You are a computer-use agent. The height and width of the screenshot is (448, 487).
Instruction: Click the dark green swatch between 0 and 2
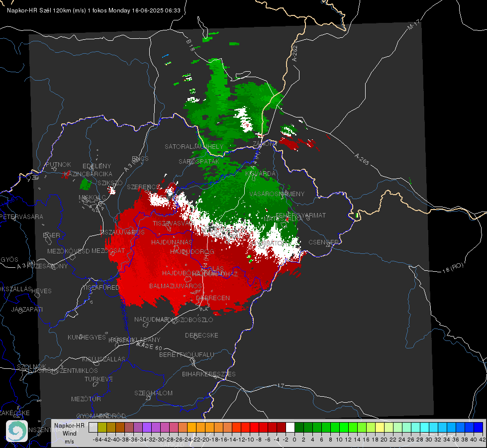pos(299,427)
